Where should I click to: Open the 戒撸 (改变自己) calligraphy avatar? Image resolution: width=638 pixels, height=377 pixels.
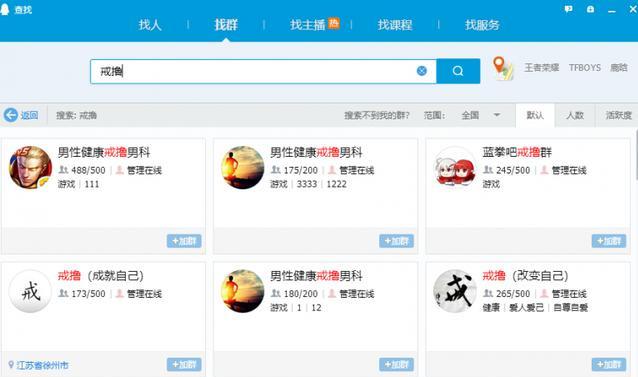click(x=455, y=291)
